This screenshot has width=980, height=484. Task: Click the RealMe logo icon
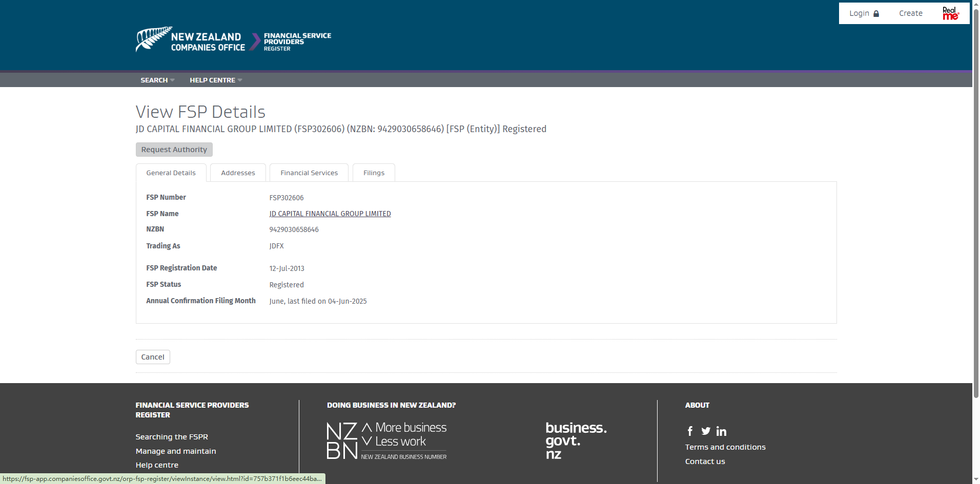[x=950, y=13]
